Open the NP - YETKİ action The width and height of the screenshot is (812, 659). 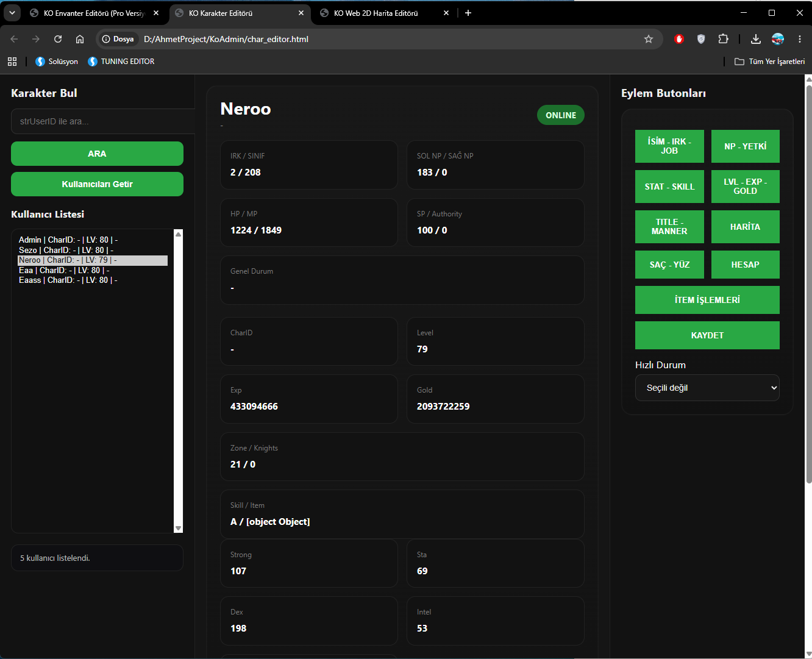pyautogui.click(x=745, y=146)
